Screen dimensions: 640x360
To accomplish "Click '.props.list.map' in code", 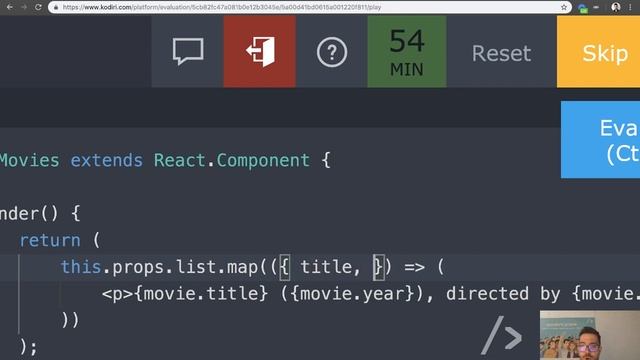I will click(x=180, y=267).
